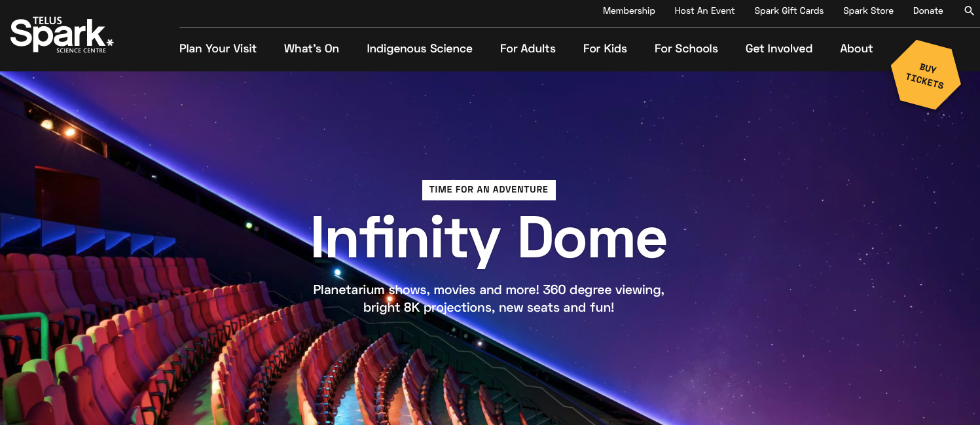Screen dimensions: 980x425
Task: Click the Membership link
Action: click(628, 11)
